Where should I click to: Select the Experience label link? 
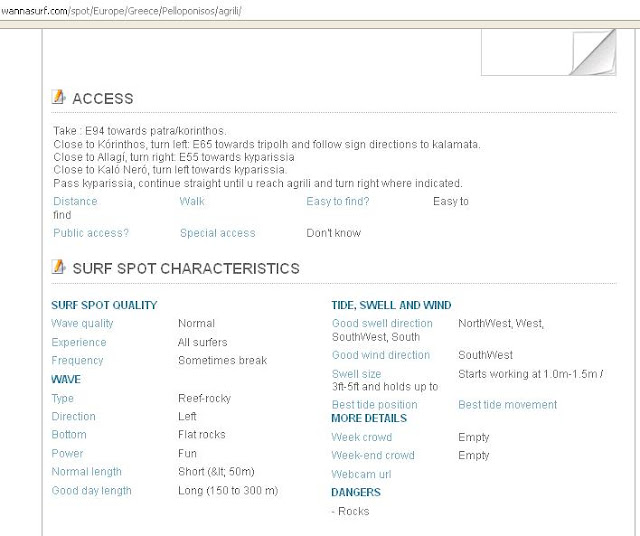tap(79, 342)
